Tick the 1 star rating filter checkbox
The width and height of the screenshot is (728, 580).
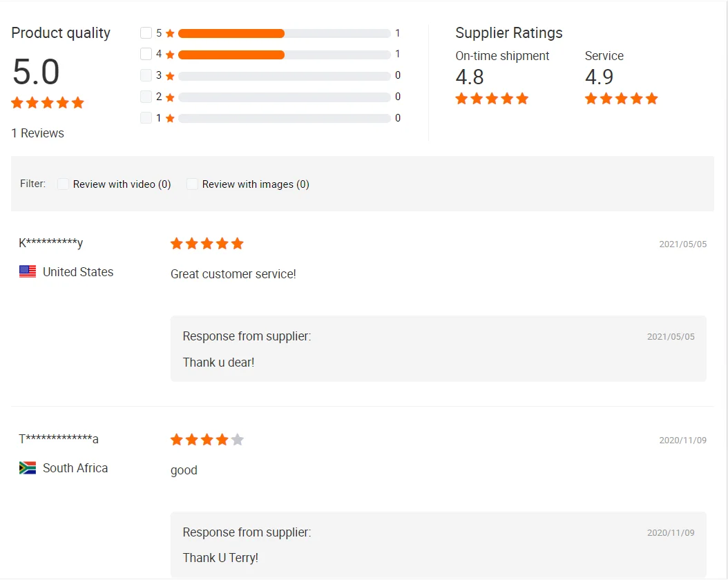pyautogui.click(x=146, y=118)
